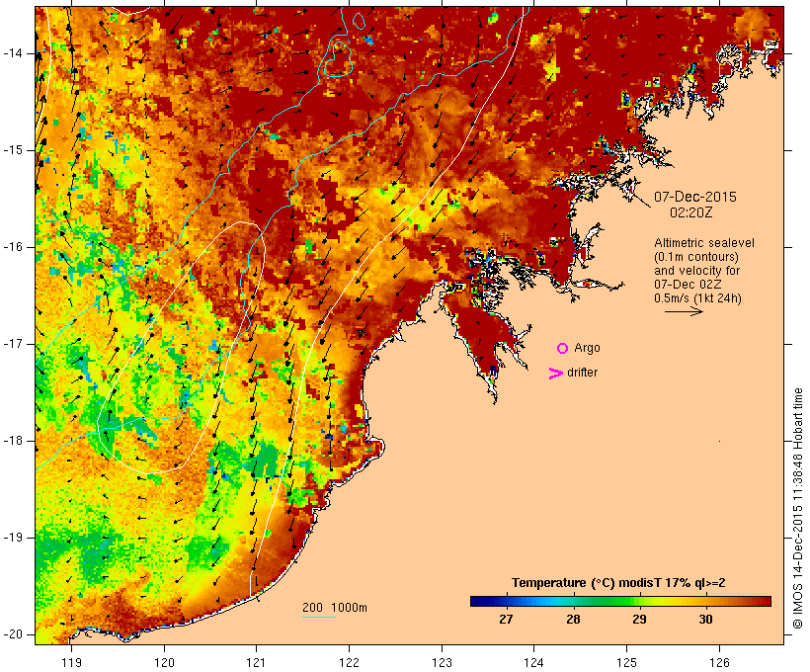This screenshot has width=810, height=672.
Task: Click the latitude label "-17"
Action: [x=13, y=344]
